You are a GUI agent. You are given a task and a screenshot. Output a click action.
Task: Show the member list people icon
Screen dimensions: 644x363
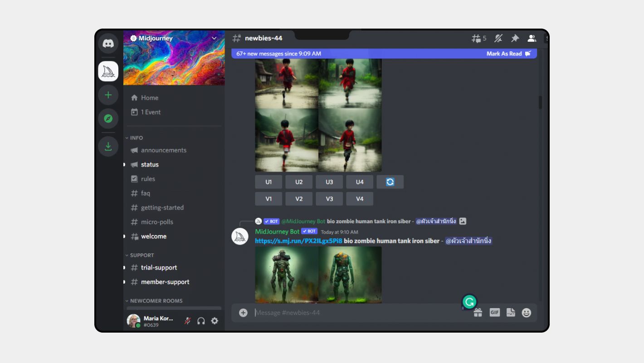click(x=532, y=39)
